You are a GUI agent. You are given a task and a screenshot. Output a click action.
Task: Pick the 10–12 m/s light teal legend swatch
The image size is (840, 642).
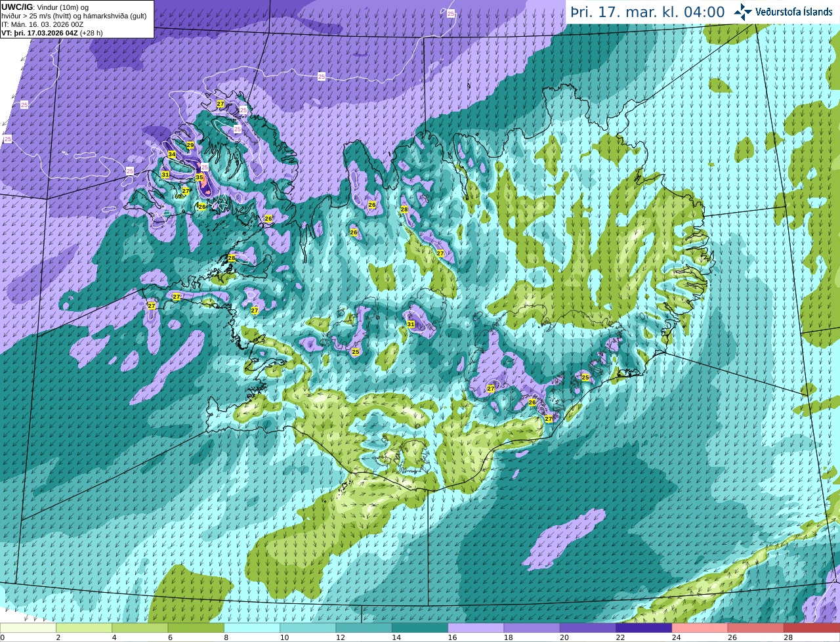pos(308,628)
